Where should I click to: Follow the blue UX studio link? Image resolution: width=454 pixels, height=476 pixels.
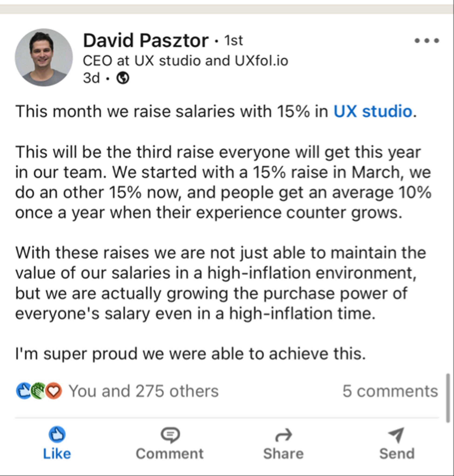373,111
